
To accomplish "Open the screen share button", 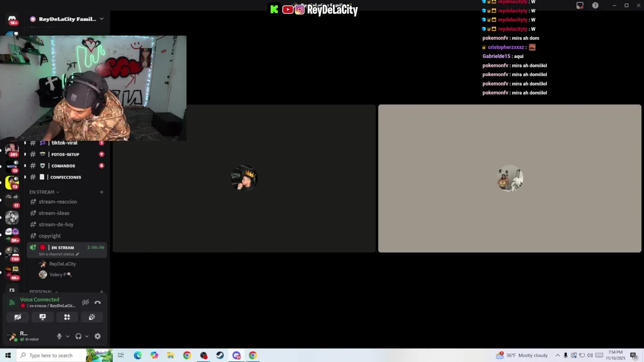I will click(x=42, y=317).
